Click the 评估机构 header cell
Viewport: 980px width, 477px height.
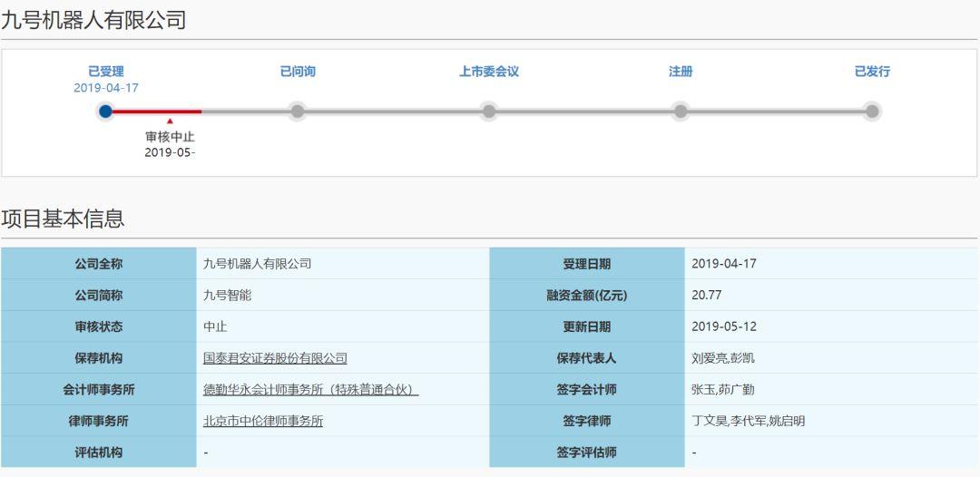coord(99,453)
